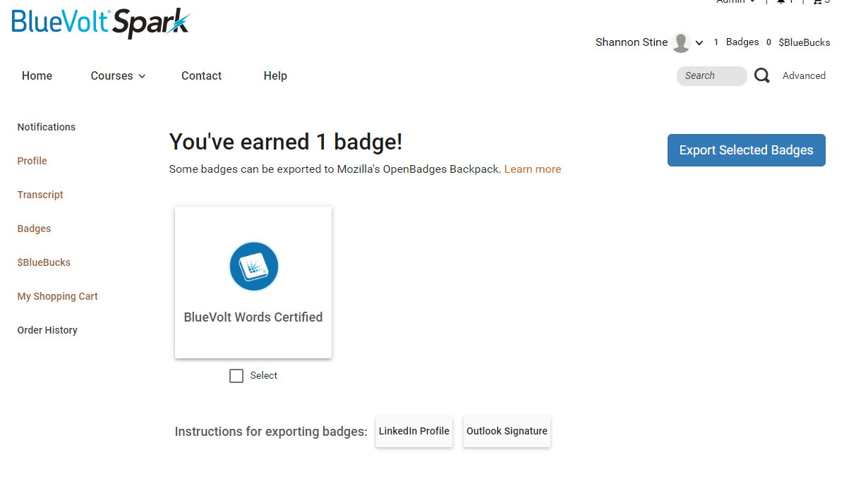Open the LinkedIn Profile instructions
This screenshot has height=493, width=868.
[x=414, y=431]
